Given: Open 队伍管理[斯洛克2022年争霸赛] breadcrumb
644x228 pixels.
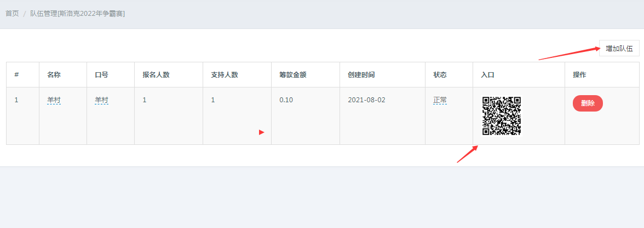Looking at the screenshot, I should pyautogui.click(x=78, y=14).
